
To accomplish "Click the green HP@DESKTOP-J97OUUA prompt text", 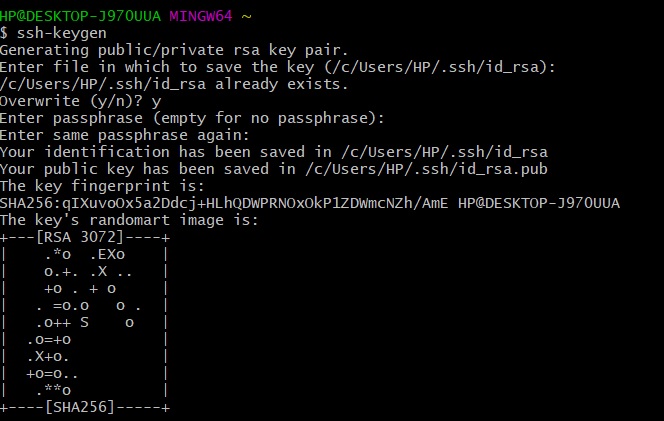I will tap(80, 16).
